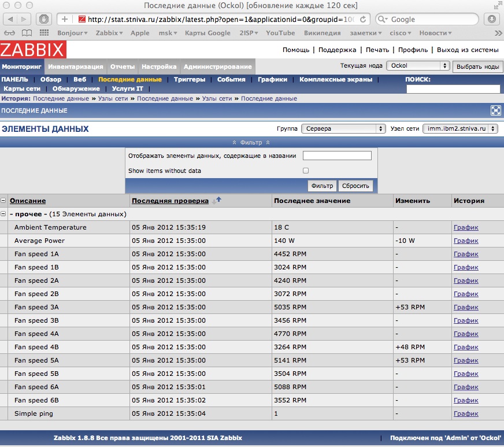Collapse all groups in table header
The width and height of the screenshot is (504, 447).
[x=3, y=201]
